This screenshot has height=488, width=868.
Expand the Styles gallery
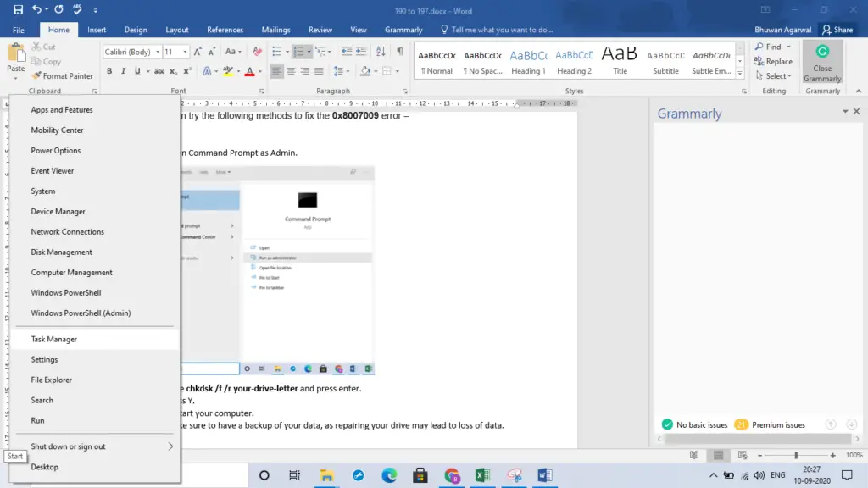coord(739,73)
